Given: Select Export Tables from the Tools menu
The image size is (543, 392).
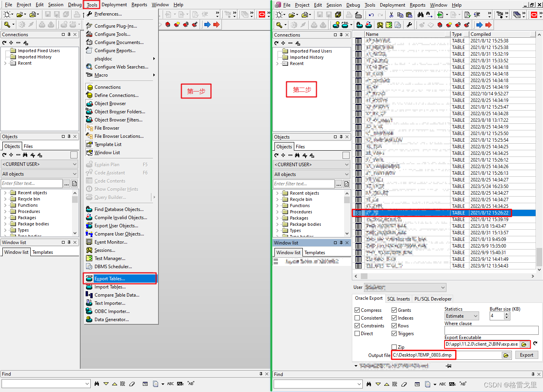Looking at the screenshot, I should [x=113, y=278].
